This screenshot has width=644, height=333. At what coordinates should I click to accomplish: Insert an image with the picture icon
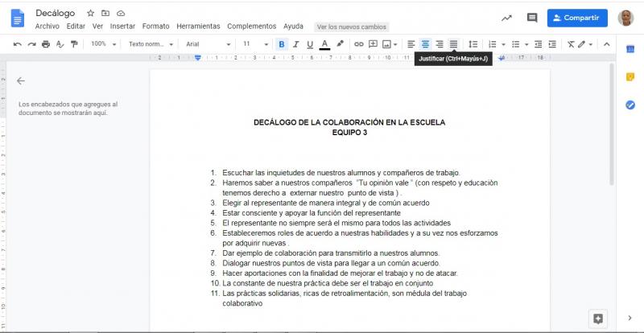coord(386,44)
